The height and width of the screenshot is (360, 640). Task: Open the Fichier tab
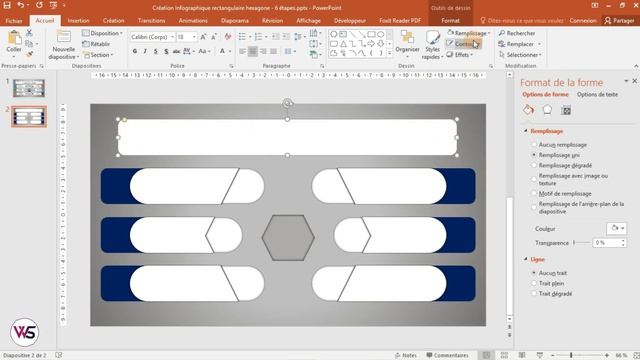click(x=14, y=20)
